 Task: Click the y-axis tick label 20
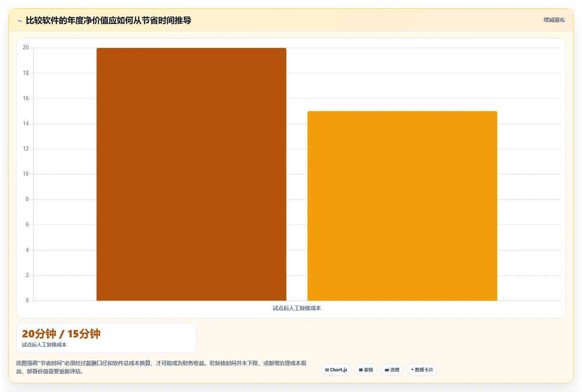click(x=26, y=48)
